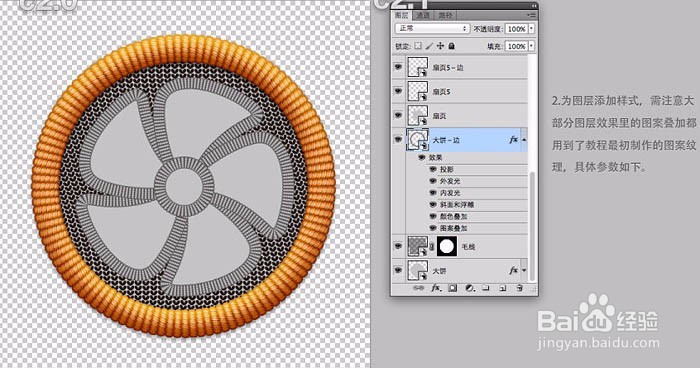Click the 大饼 layer name
This screenshot has width=700, height=368.
point(439,271)
